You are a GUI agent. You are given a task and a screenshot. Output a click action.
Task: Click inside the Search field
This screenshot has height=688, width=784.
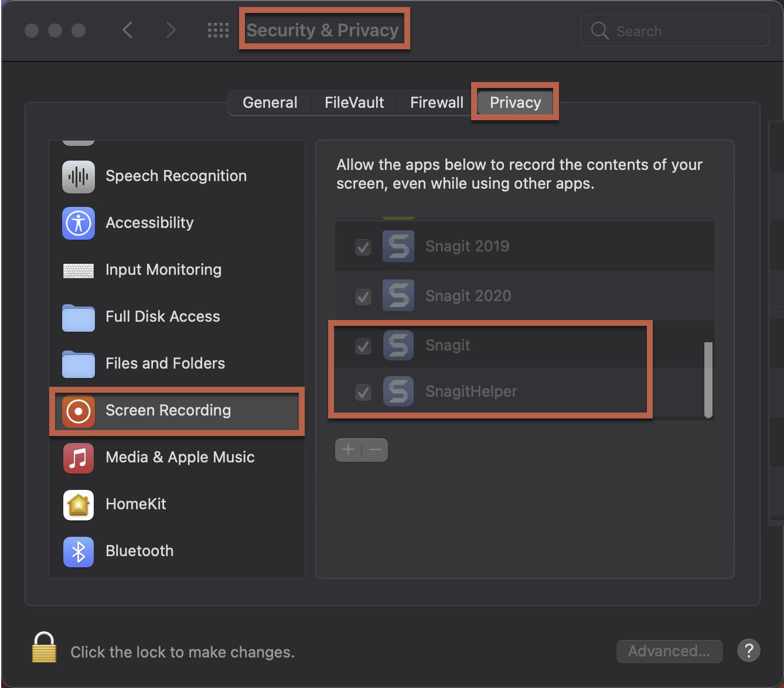coord(674,30)
